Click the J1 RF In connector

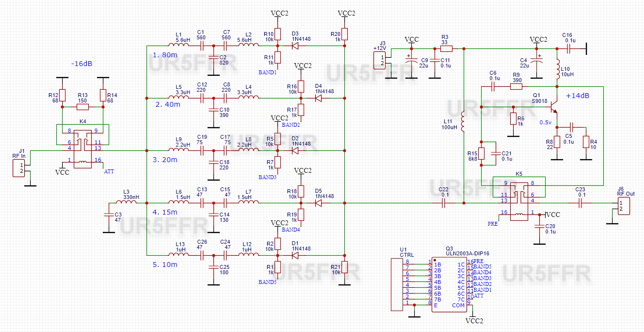coord(20,168)
